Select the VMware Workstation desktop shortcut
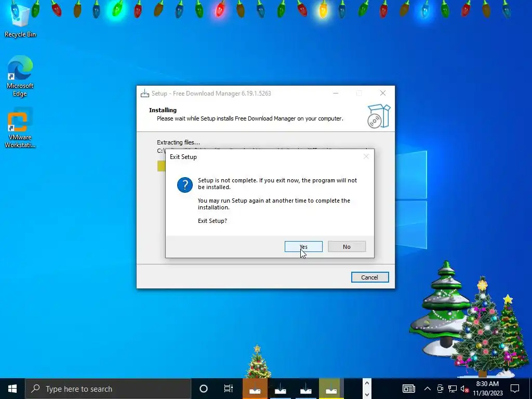Viewport: 532px width, 399px height. click(20, 128)
